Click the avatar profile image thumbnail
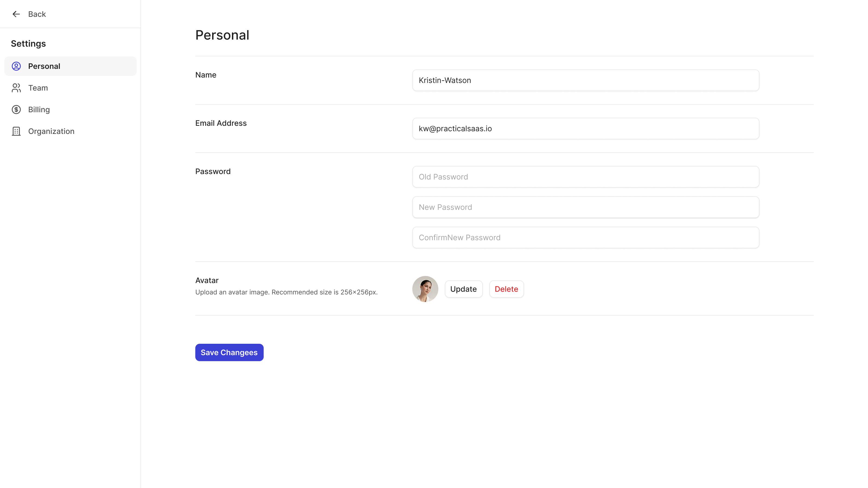 tap(425, 289)
